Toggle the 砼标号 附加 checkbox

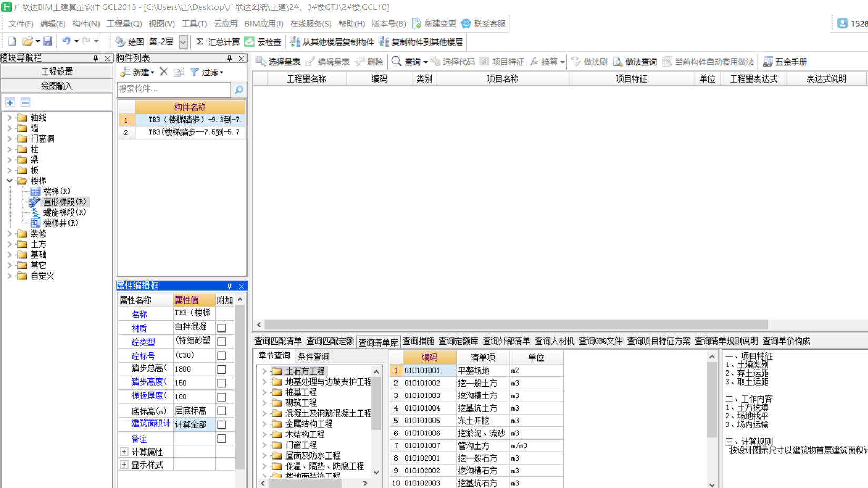click(x=222, y=356)
